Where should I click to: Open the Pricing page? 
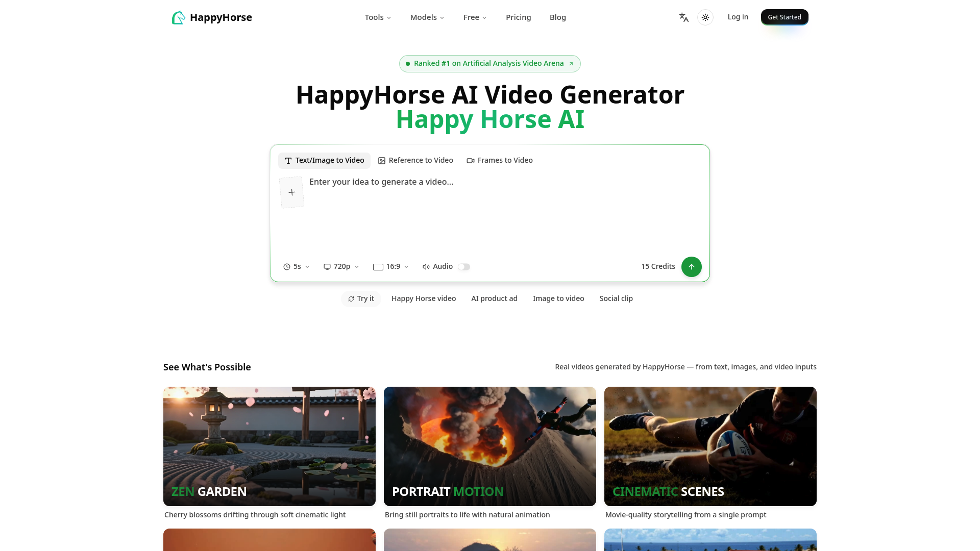518,17
